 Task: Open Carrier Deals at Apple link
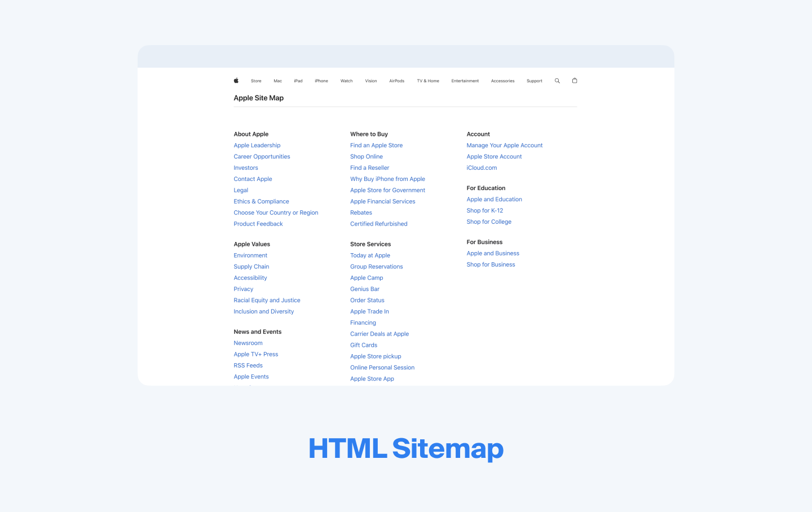379,334
